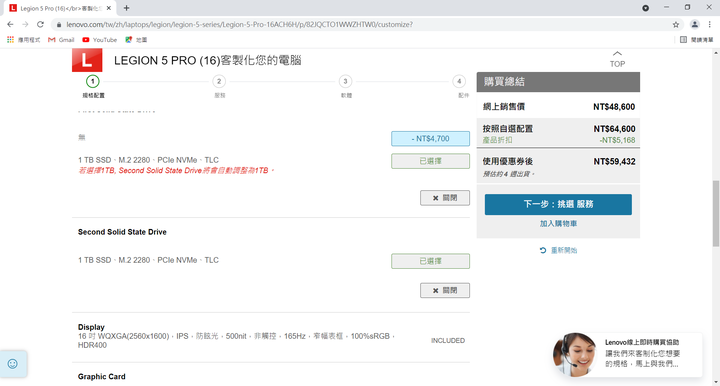Image resolution: width=720 pixels, height=386 pixels.
Task: Click the Graphic Card heading
Action: (x=101, y=376)
